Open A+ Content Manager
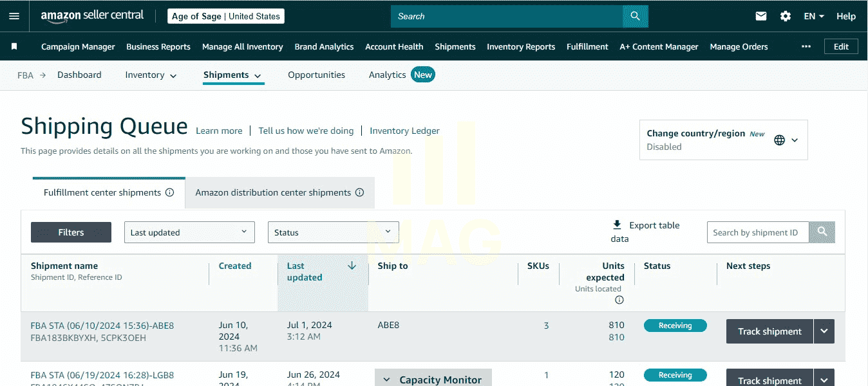This screenshot has width=868, height=386. tap(659, 46)
